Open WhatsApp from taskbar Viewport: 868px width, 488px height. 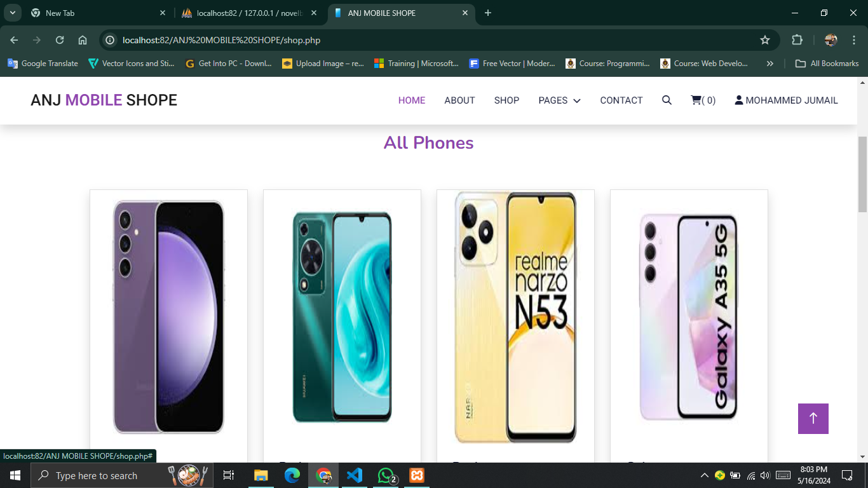[386, 475]
